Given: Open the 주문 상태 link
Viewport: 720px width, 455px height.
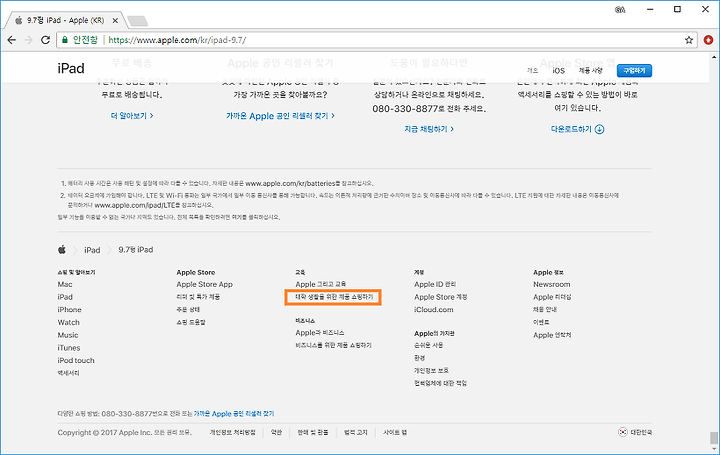Looking at the screenshot, I should [x=188, y=309].
